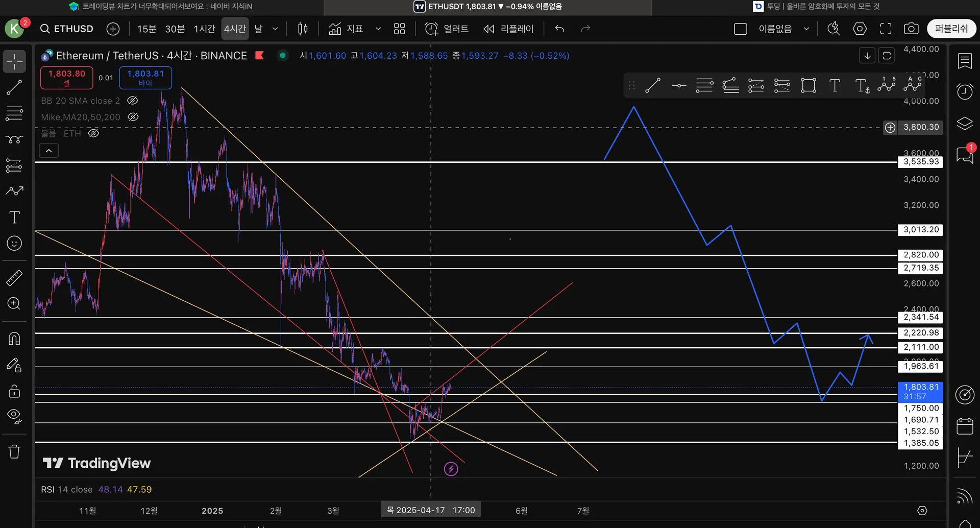Screen dimensions: 980x528
Task: Take a chart snapshot with camera icon
Action: (x=911, y=29)
